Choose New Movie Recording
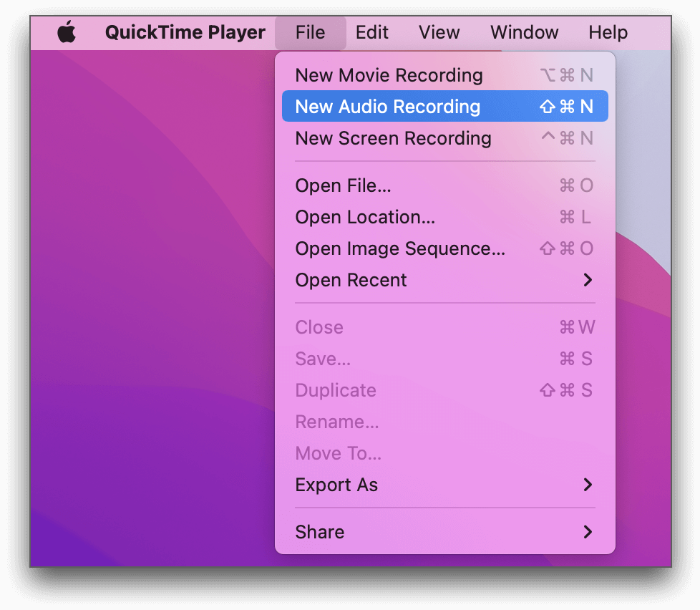700x610 pixels. coord(445,75)
